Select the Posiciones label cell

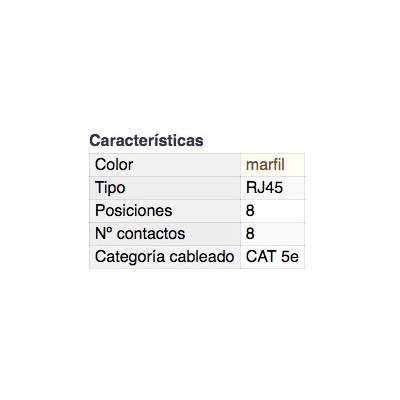click(x=165, y=211)
